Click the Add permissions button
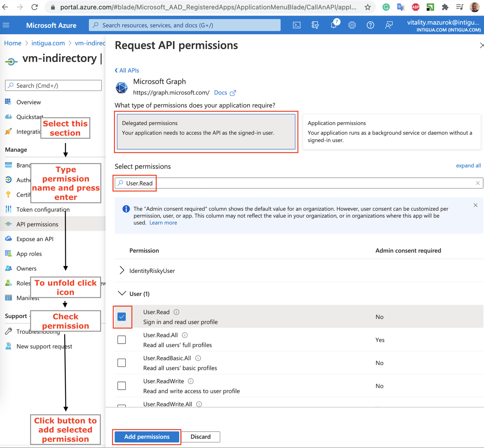 [147, 437]
